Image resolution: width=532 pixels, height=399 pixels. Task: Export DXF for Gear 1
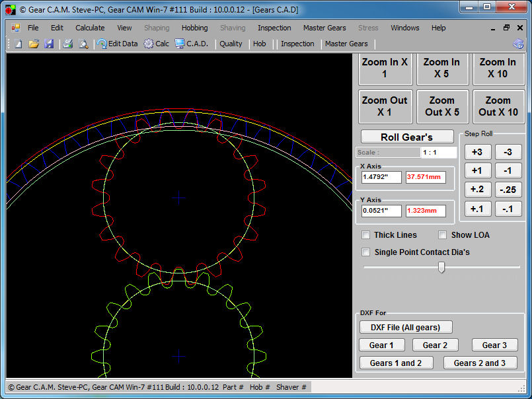[382, 345]
